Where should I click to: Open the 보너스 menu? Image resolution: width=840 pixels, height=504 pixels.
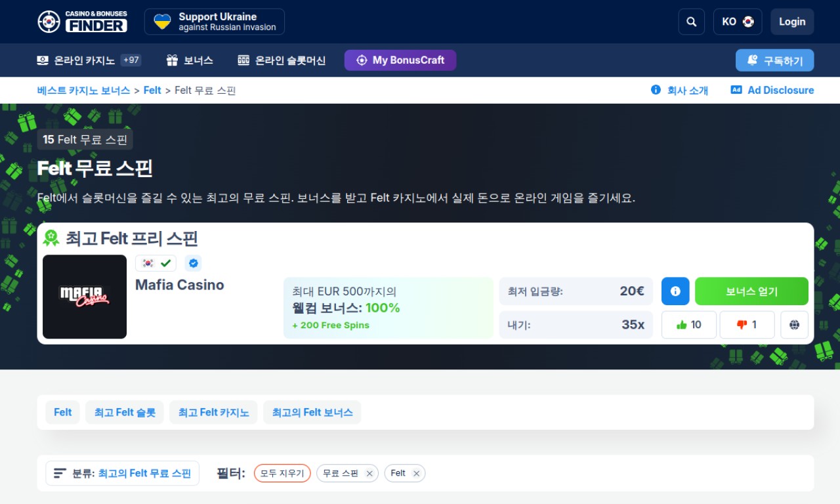point(190,60)
